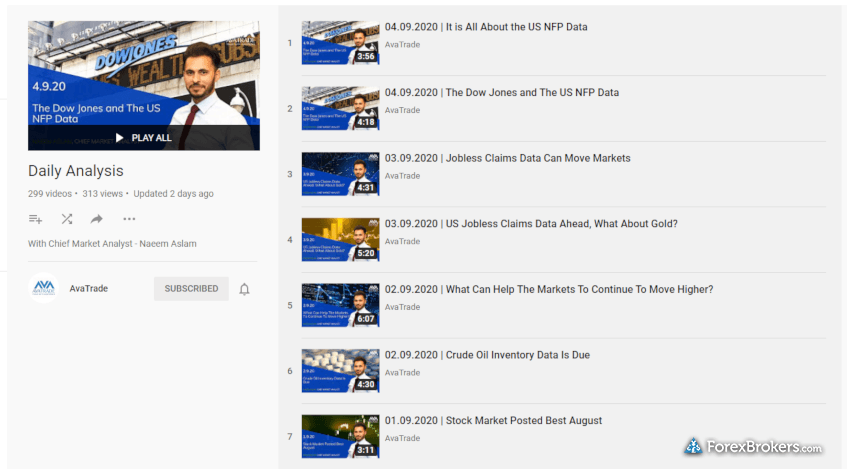Image resolution: width=847 pixels, height=469 pixels.
Task: Open 'The Dow Jones and The US NFP Data' title
Action: (x=502, y=92)
